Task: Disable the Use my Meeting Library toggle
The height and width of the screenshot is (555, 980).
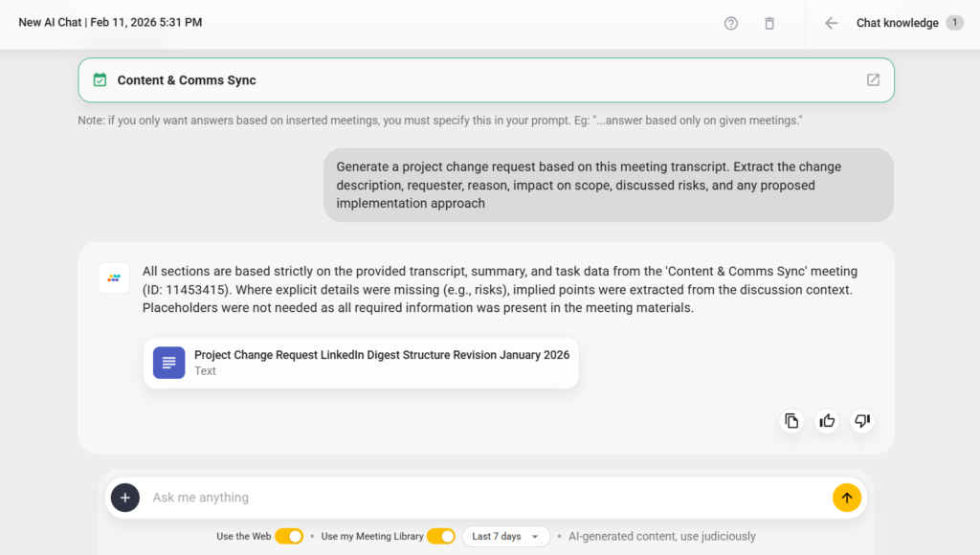Action: click(441, 537)
